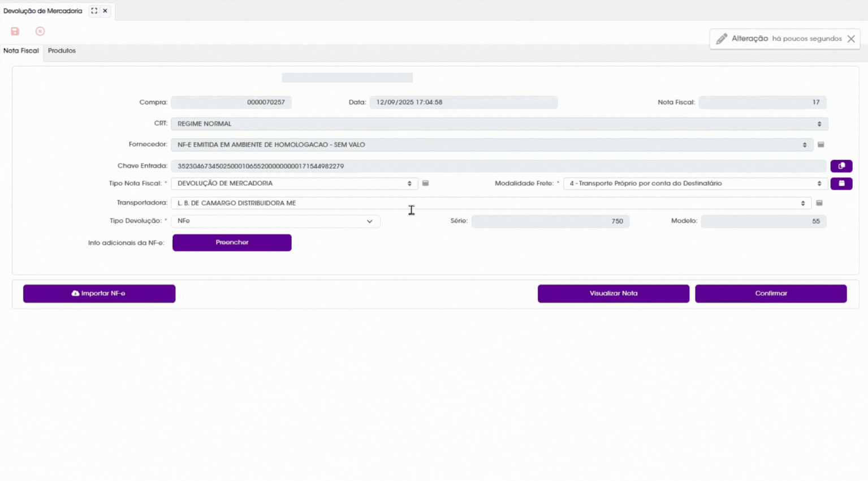Open the Tipo Devolução NFe dropdown
868x481 pixels.
click(x=275, y=221)
